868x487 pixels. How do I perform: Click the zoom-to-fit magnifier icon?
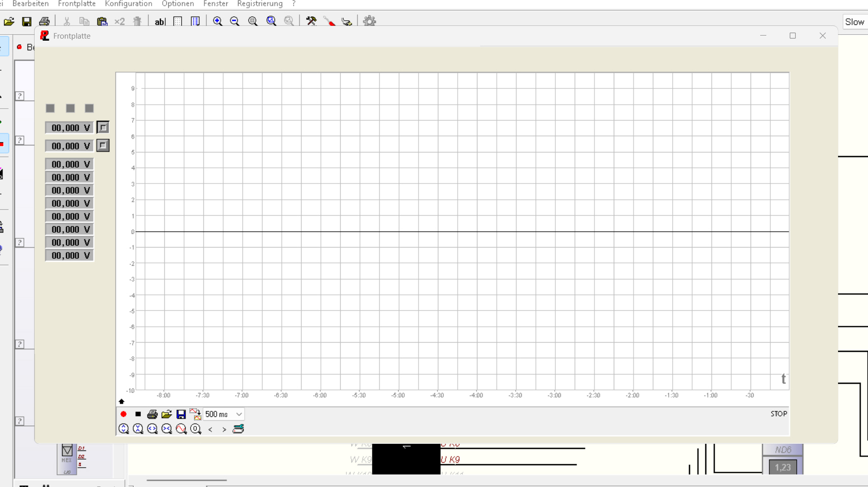[x=253, y=21]
